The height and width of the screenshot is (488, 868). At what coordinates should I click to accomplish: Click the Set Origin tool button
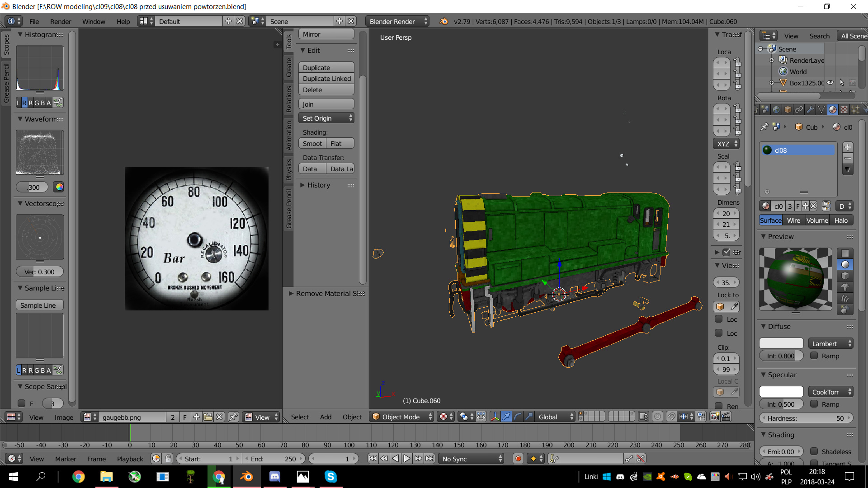pos(325,118)
